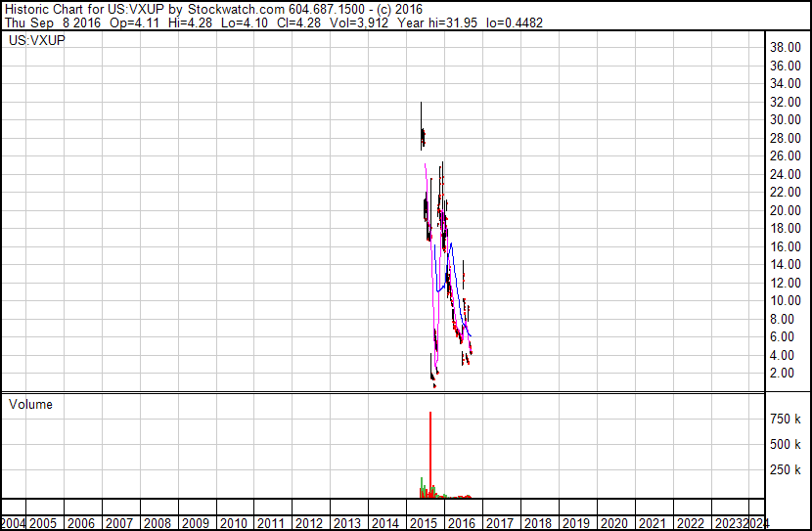
Task: Click the "Volume" panel label
Action: coord(30,404)
